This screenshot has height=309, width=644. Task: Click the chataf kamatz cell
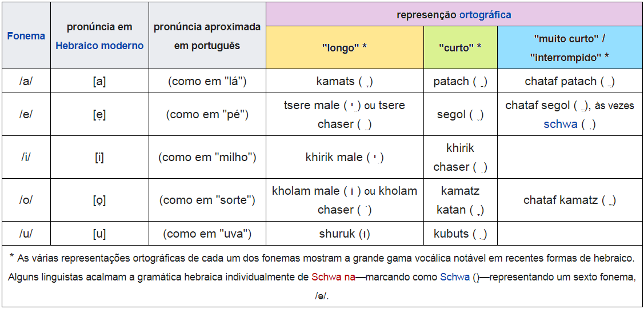pyautogui.click(x=569, y=200)
